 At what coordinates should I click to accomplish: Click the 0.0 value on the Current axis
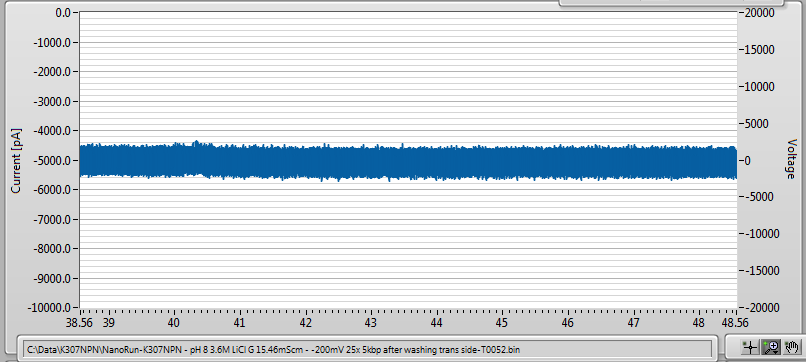pos(62,13)
